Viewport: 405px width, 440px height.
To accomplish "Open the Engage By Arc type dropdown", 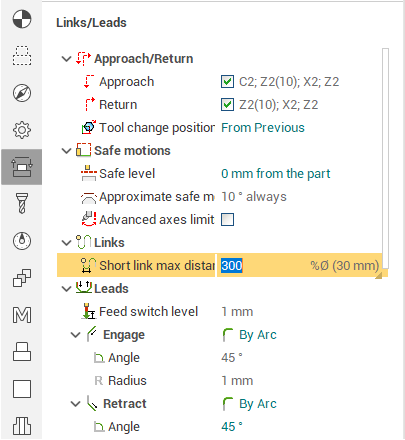I will pos(250,335).
